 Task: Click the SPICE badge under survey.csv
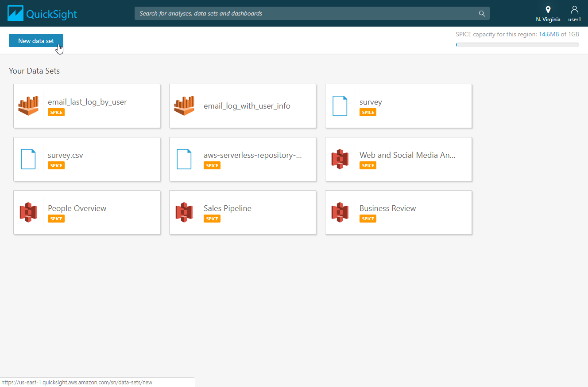(x=56, y=166)
